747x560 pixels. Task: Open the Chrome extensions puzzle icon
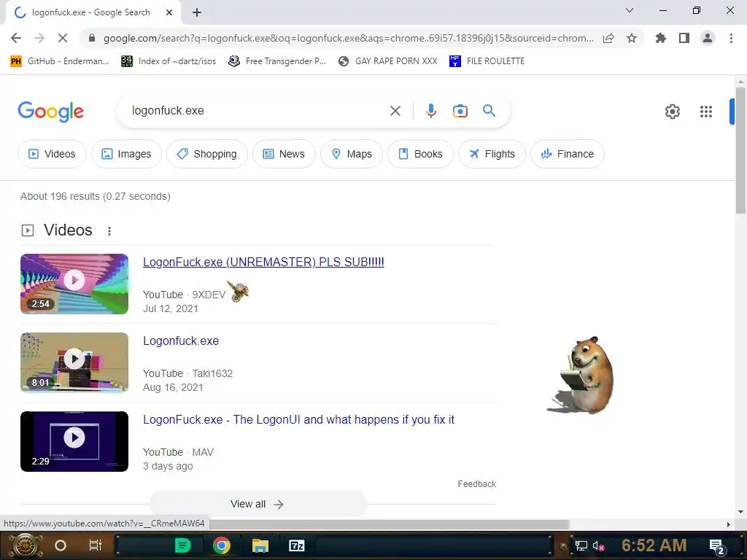(x=661, y=38)
